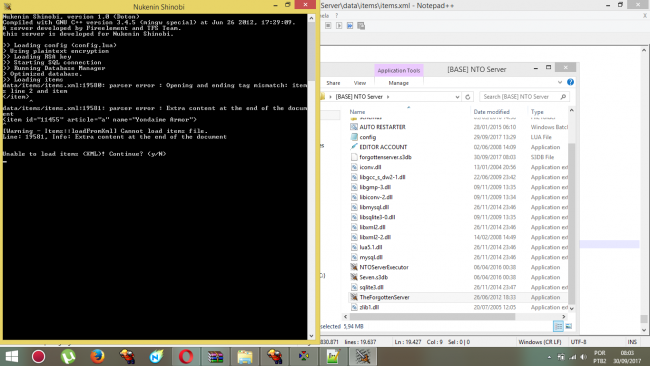The height and width of the screenshot is (366, 650).
Task: Click the Explorer horizontal scrollbar
Action: pos(432,317)
